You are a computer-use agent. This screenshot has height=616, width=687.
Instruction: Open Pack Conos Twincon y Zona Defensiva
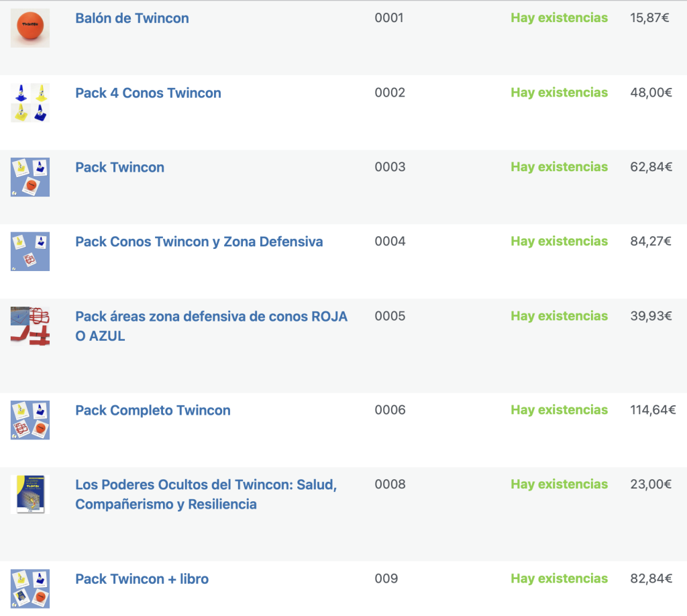(199, 242)
